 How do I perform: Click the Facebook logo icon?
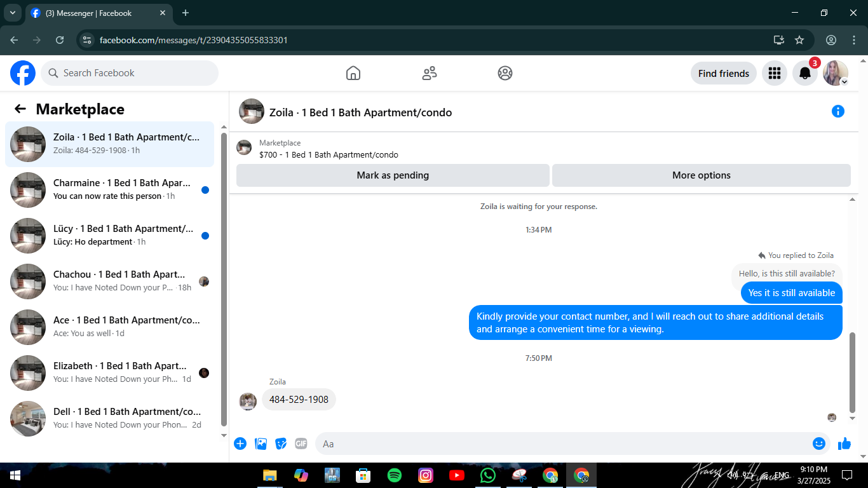point(23,73)
